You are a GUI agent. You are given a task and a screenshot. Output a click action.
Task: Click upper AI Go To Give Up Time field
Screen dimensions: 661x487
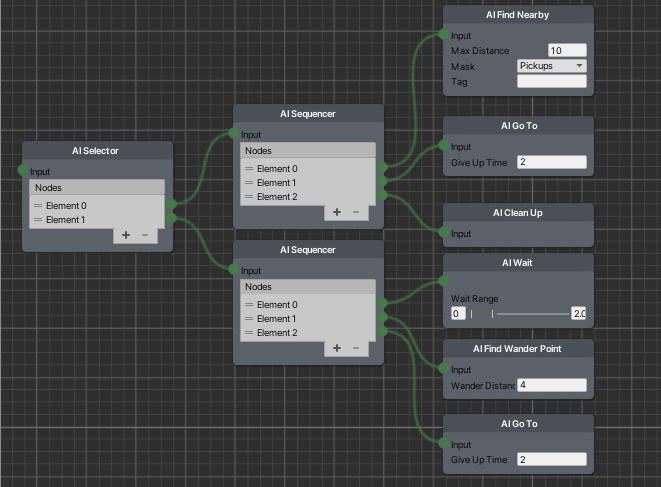tap(552, 162)
